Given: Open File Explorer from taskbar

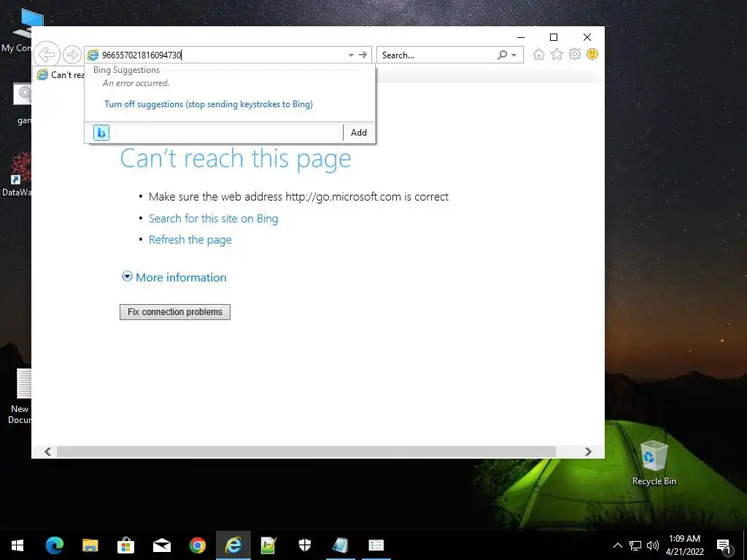Looking at the screenshot, I should pos(90,545).
